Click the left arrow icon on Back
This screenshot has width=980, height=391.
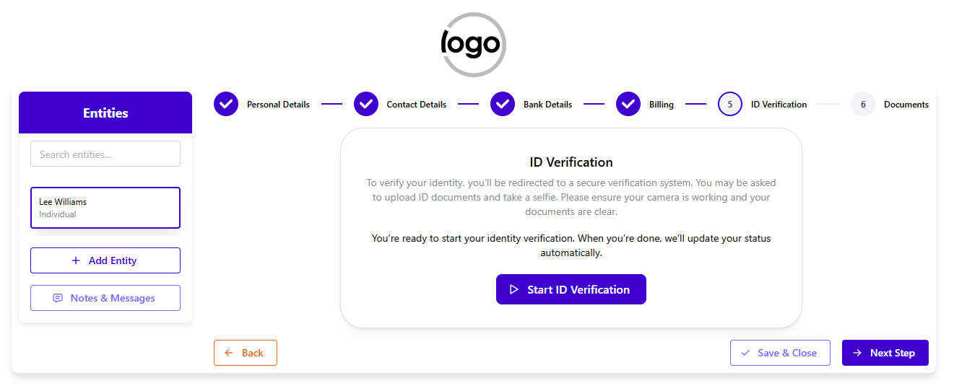229,353
